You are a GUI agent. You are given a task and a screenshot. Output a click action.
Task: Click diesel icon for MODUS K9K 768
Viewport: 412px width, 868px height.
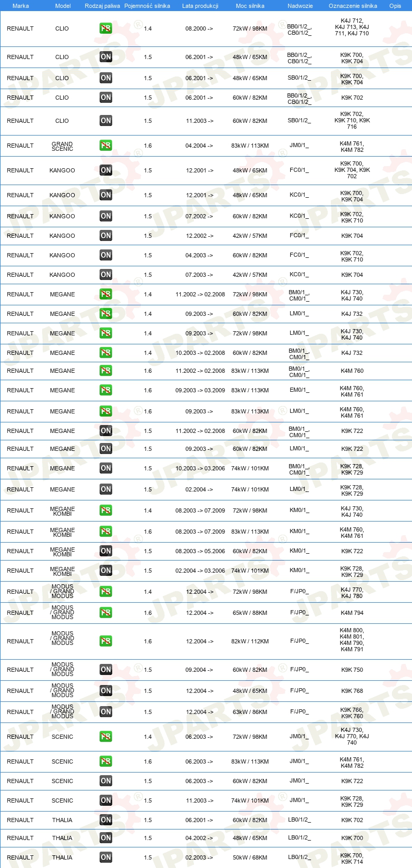[x=106, y=691]
